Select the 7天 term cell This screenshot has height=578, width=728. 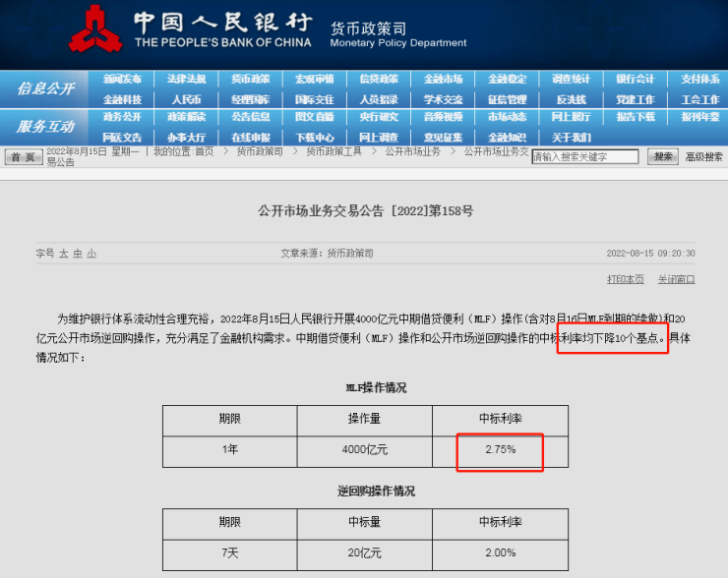(230, 553)
